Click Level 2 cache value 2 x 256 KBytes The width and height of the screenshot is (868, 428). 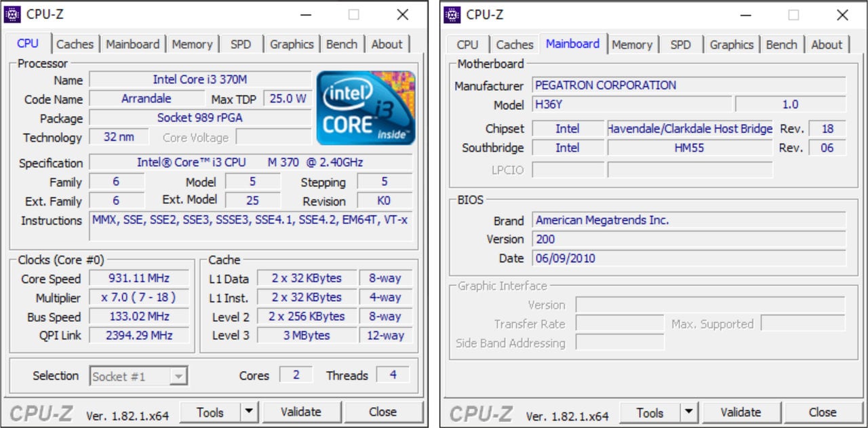point(307,316)
